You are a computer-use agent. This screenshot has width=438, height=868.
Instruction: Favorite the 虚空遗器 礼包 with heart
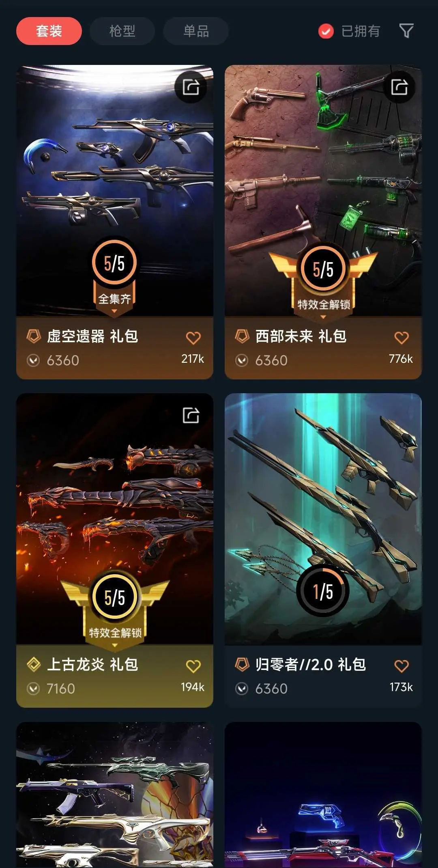tap(193, 338)
